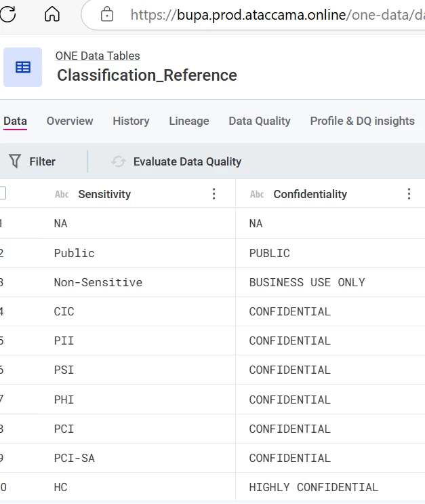425x504 pixels.
Task: Click the Abc type icon for Sensitivity
Action: pyautogui.click(x=62, y=194)
